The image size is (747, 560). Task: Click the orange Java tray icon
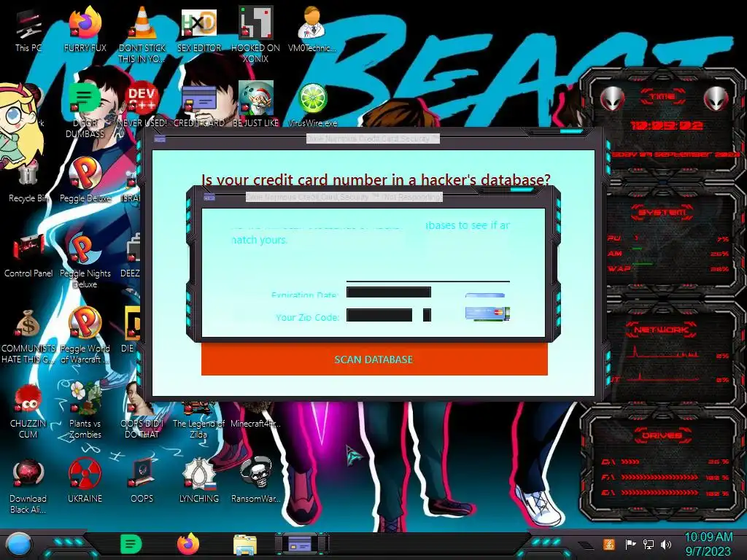click(x=609, y=544)
